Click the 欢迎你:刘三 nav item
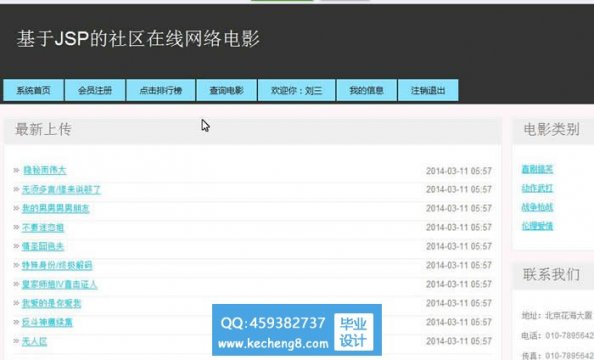Screen dimensions: 594x360 click(296, 90)
